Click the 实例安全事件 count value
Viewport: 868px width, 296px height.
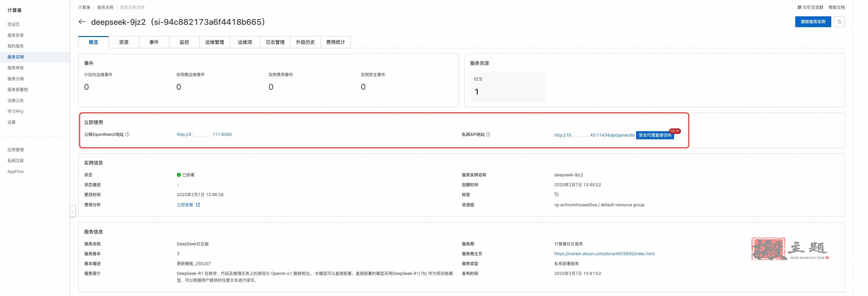(x=363, y=87)
